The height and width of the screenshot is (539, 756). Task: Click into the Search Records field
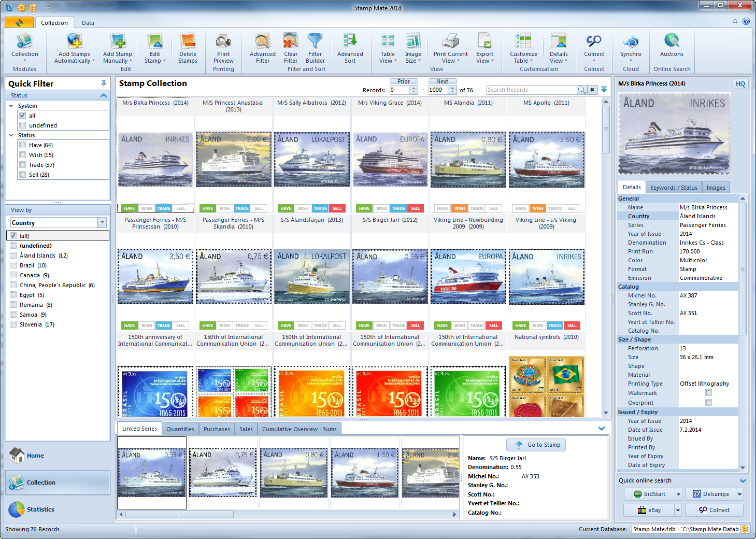point(531,90)
